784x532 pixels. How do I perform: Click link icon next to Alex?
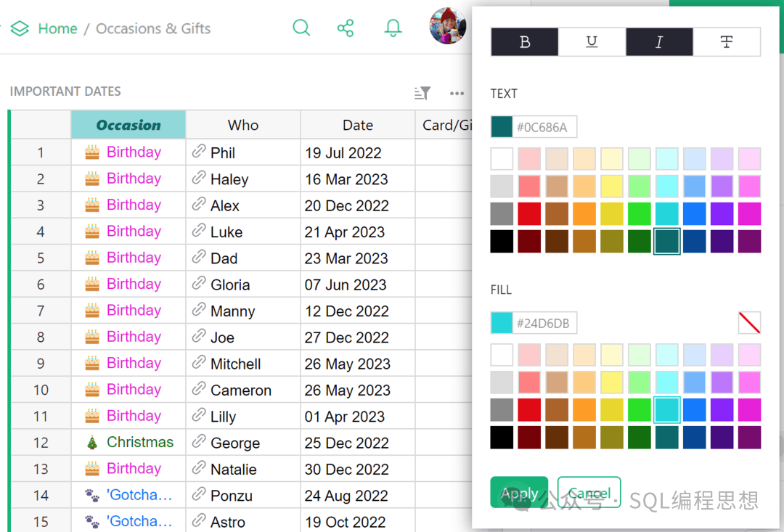point(199,204)
